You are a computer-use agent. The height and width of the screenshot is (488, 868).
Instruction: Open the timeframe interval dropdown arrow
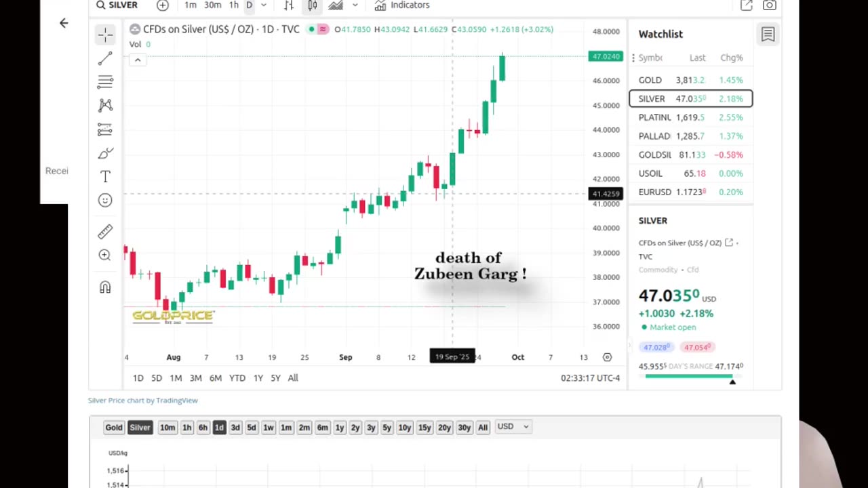(264, 5)
